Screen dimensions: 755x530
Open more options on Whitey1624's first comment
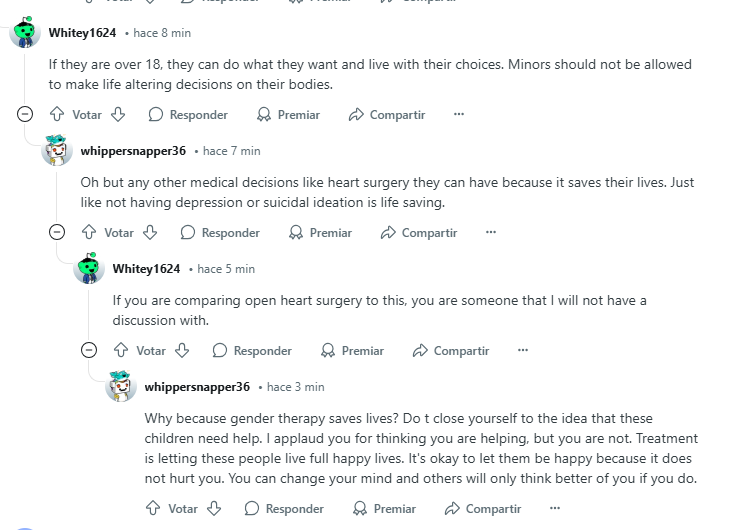pyautogui.click(x=459, y=114)
